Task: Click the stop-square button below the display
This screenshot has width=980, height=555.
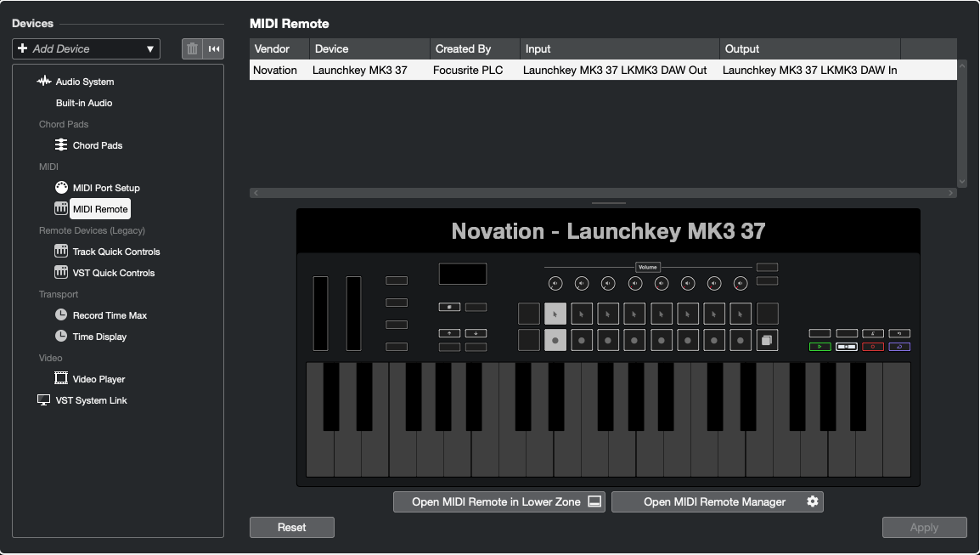Action: click(x=449, y=307)
